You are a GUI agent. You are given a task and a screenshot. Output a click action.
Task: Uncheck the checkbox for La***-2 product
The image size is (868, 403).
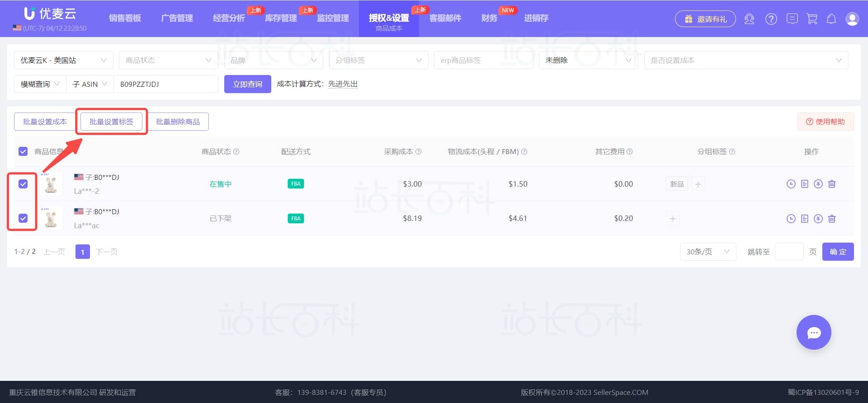click(x=23, y=184)
